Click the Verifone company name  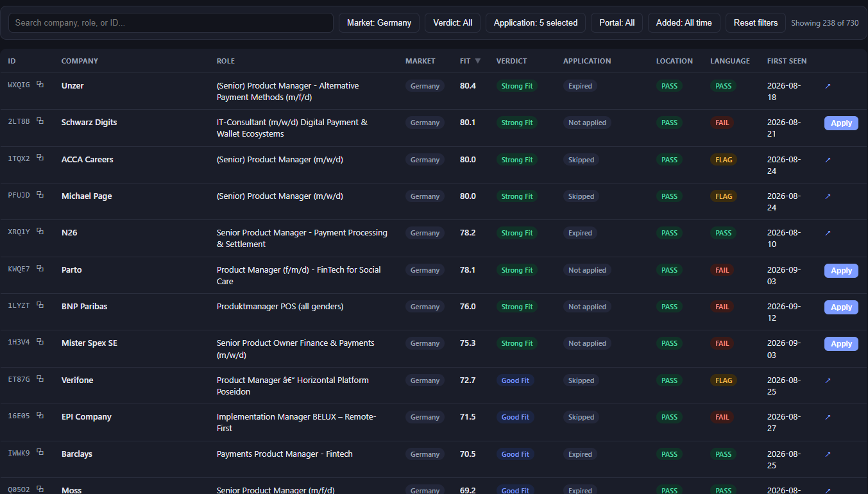pyautogui.click(x=77, y=380)
